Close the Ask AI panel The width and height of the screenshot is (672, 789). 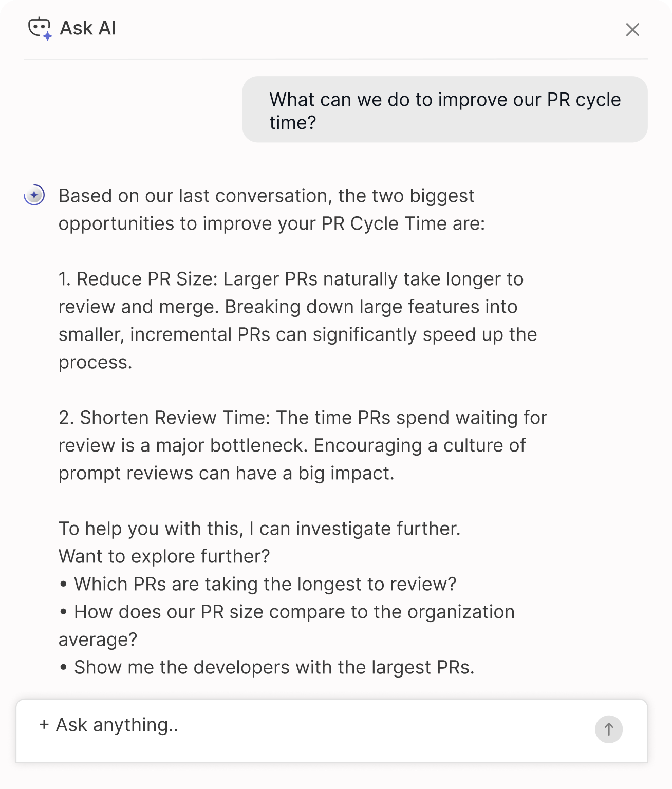632,30
